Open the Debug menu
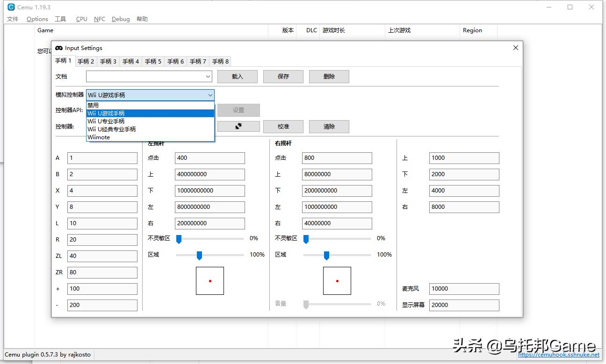 click(x=120, y=19)
